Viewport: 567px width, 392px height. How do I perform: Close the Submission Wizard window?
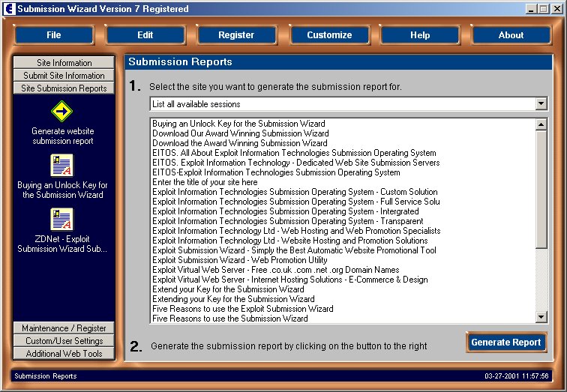(x=556, y=9)
